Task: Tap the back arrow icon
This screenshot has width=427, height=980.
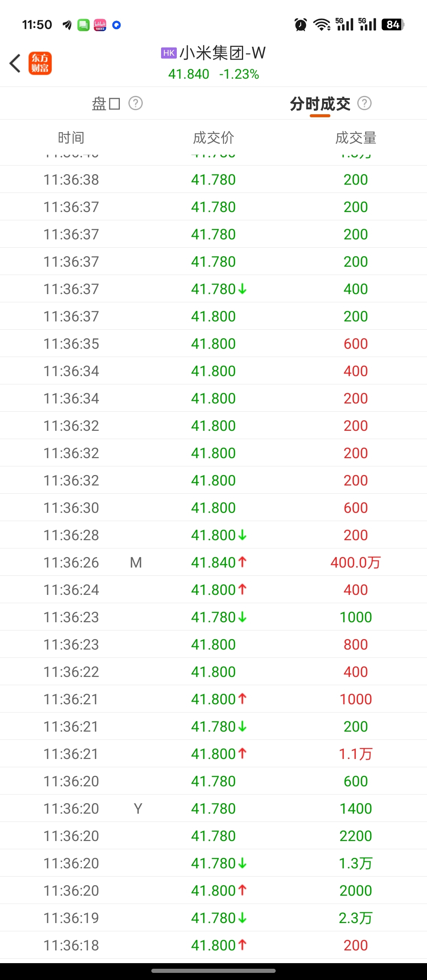Action: click(15, 63)
